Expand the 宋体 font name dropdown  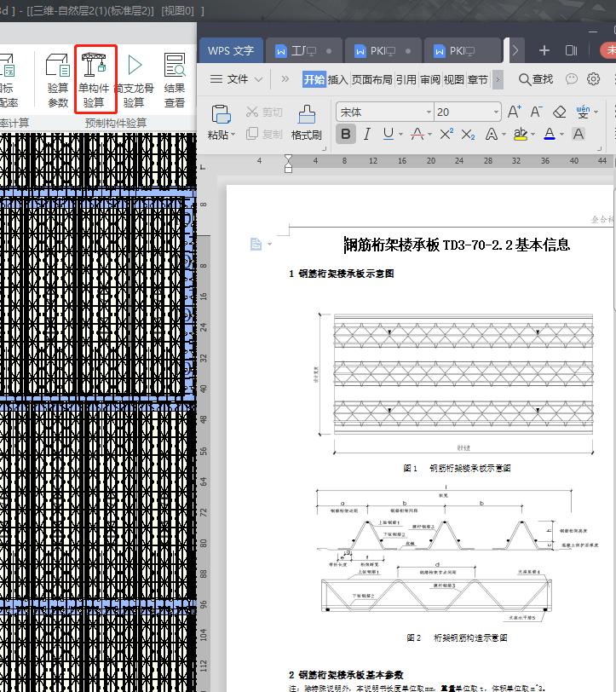429,112
